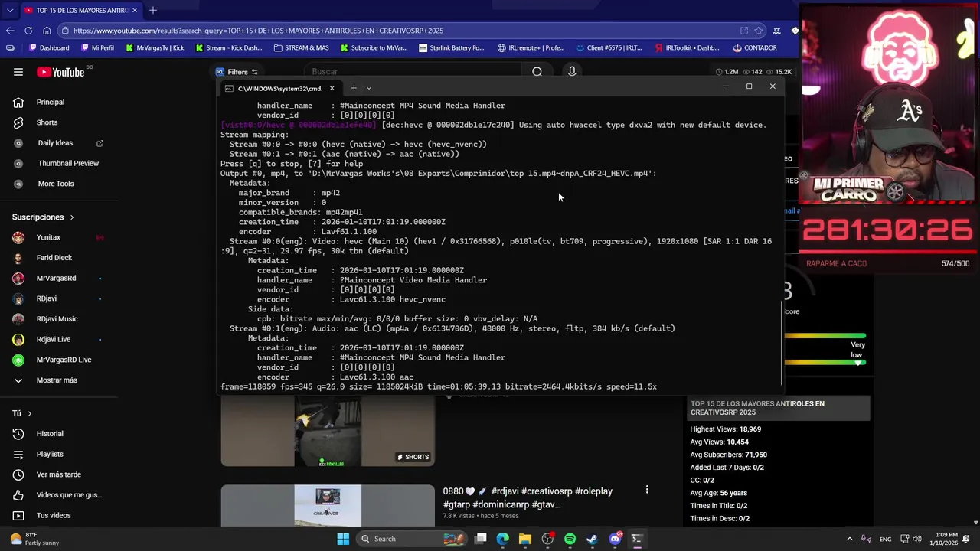Open the YouTube hamburger menu
980x551 pixels.
tap(18, 72)
